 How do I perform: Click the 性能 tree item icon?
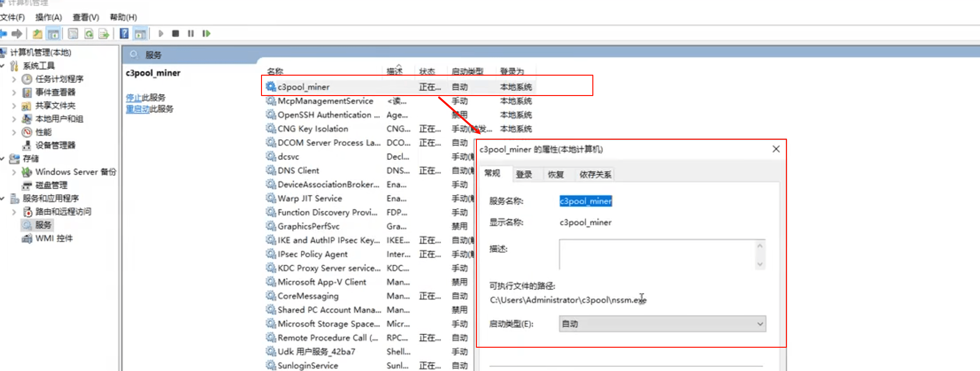(x=27, y=132)
